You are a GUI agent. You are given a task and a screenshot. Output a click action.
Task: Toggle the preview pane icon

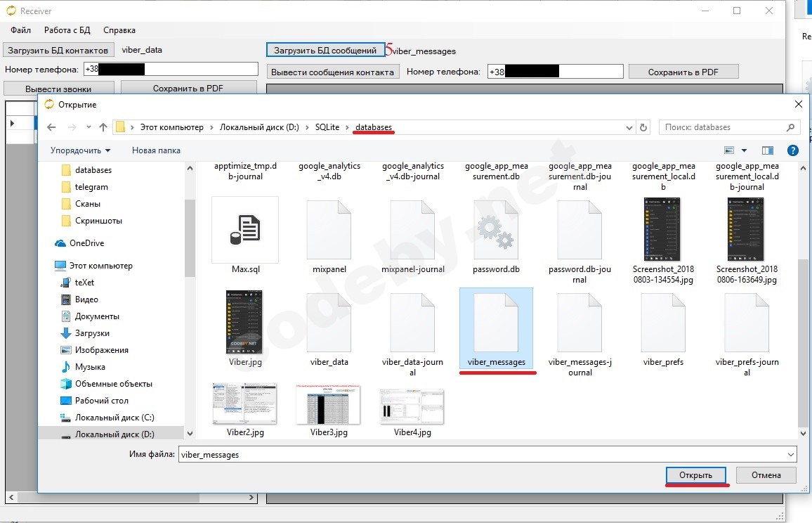[x=768, y=150]
